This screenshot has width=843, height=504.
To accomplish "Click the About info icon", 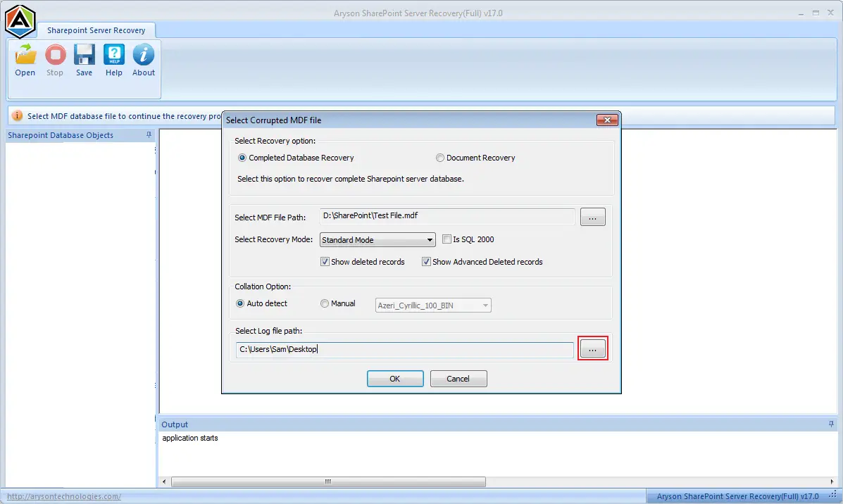I will (144, 55).
